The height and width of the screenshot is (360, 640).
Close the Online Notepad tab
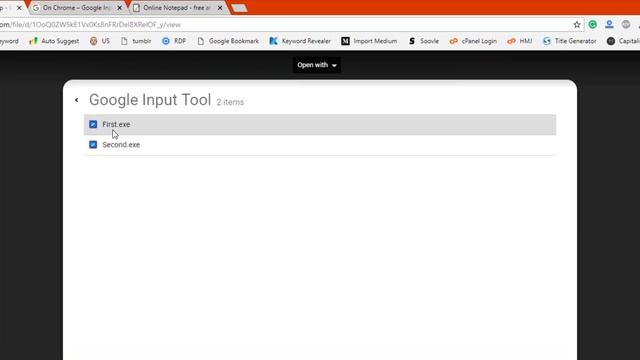click(220, 8)
